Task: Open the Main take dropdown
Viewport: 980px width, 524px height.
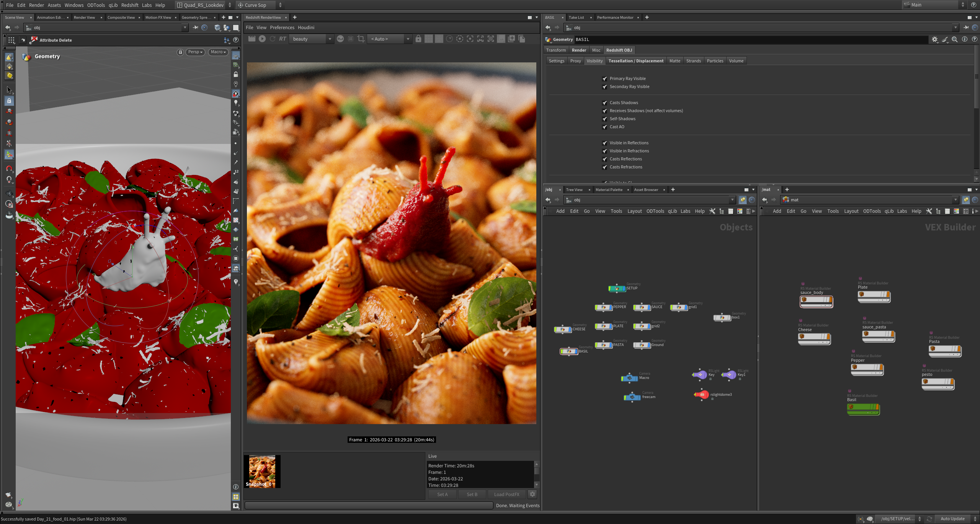Action: point(934,5)
